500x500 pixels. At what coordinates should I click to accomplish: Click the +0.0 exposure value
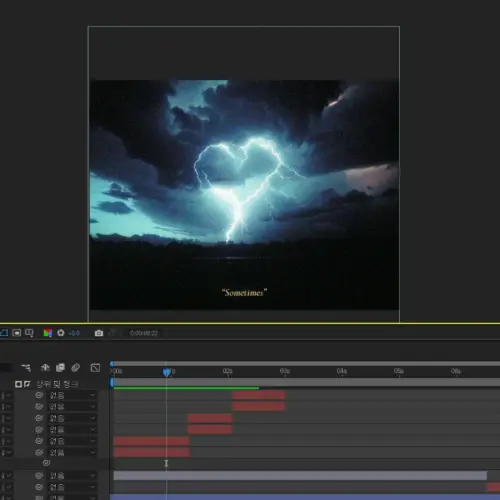click(74, 333)
